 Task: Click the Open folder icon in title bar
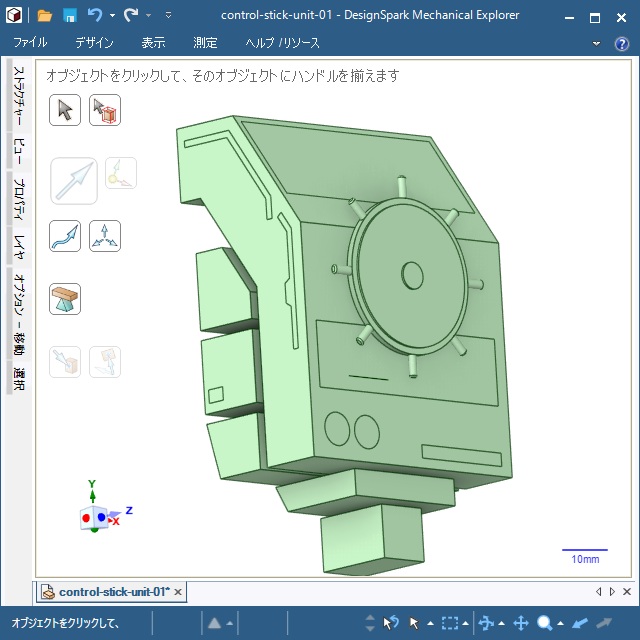point(45,16)
